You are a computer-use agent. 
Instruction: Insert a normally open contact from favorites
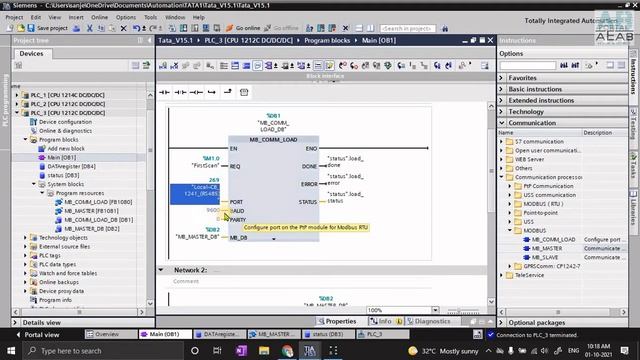[x=164, y=92]
